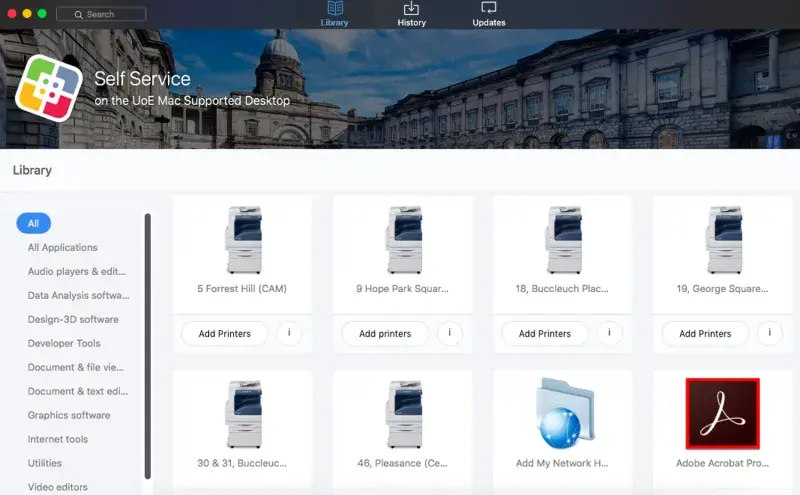Add Printers for 19, George Square

[x=705, y=334]
